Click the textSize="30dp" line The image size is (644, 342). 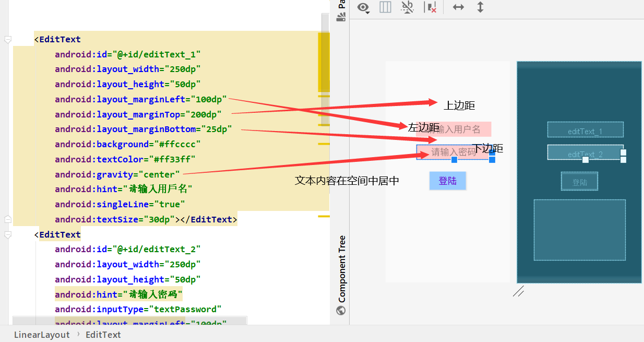[x=146, y=219]
